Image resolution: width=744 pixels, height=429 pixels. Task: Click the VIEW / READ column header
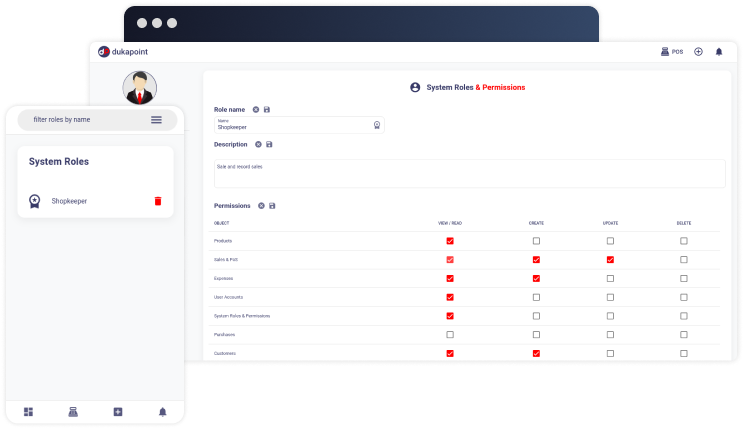(450, 223)
